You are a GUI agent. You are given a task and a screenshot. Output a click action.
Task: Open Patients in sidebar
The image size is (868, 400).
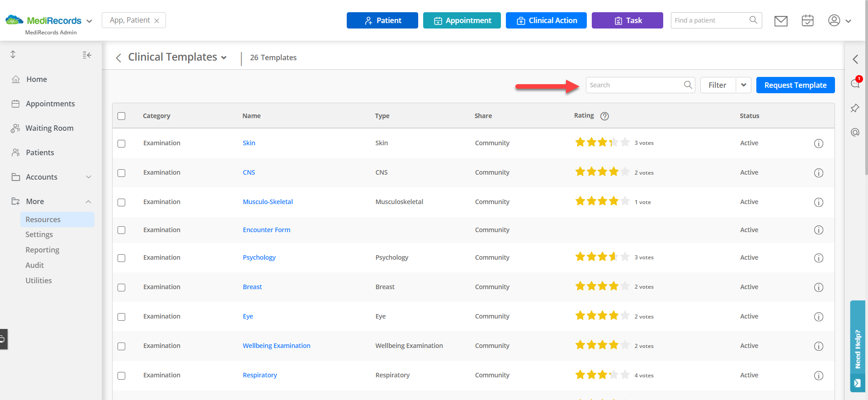40,152
